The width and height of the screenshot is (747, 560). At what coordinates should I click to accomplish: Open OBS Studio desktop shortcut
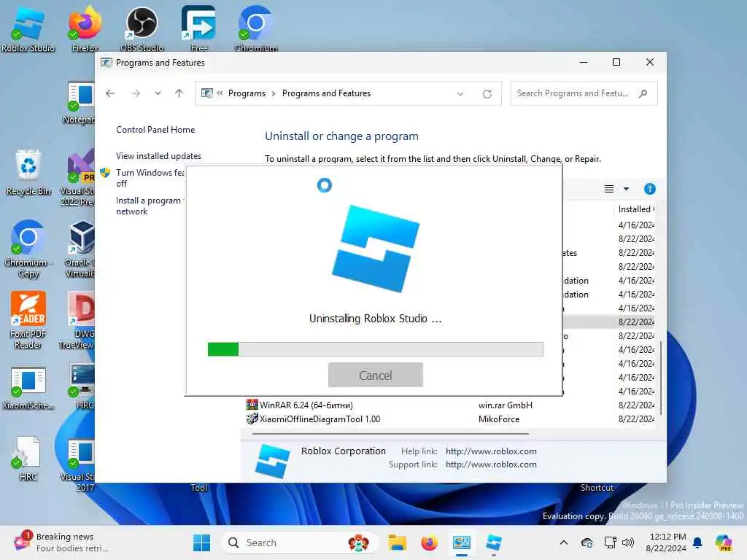pos(142,28)
